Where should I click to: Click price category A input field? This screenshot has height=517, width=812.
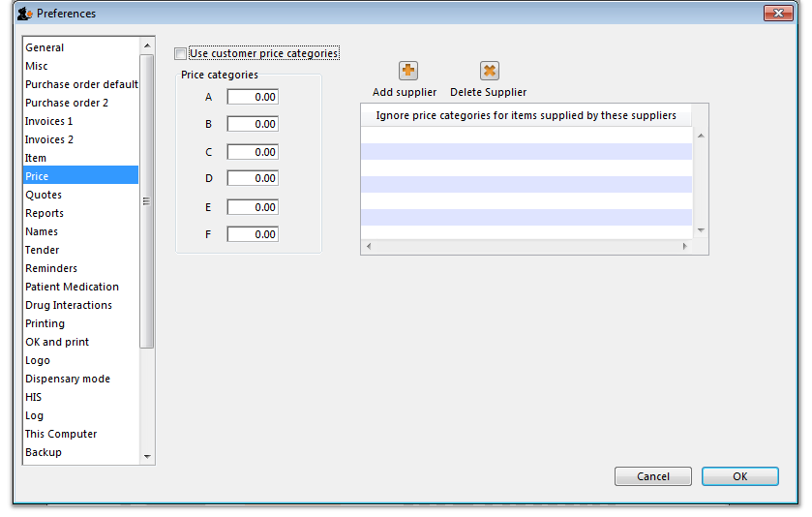pyautogui.click(x=253, y=97)
